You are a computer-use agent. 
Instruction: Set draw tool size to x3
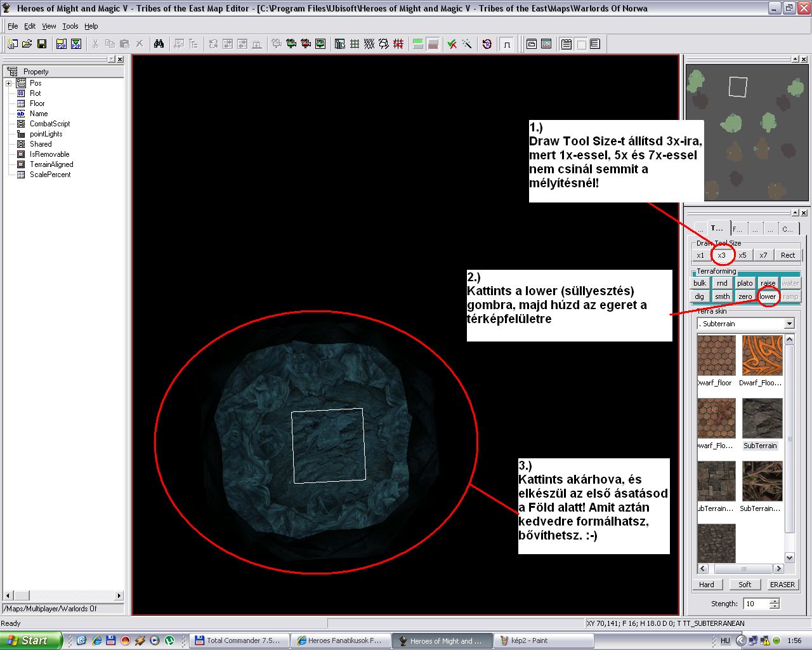tap(721, 255)
